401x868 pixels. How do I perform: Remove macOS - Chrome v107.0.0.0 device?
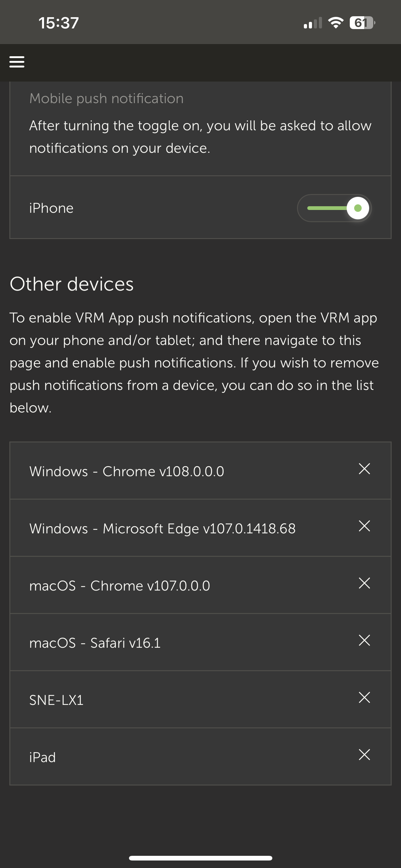click(365, 584)
